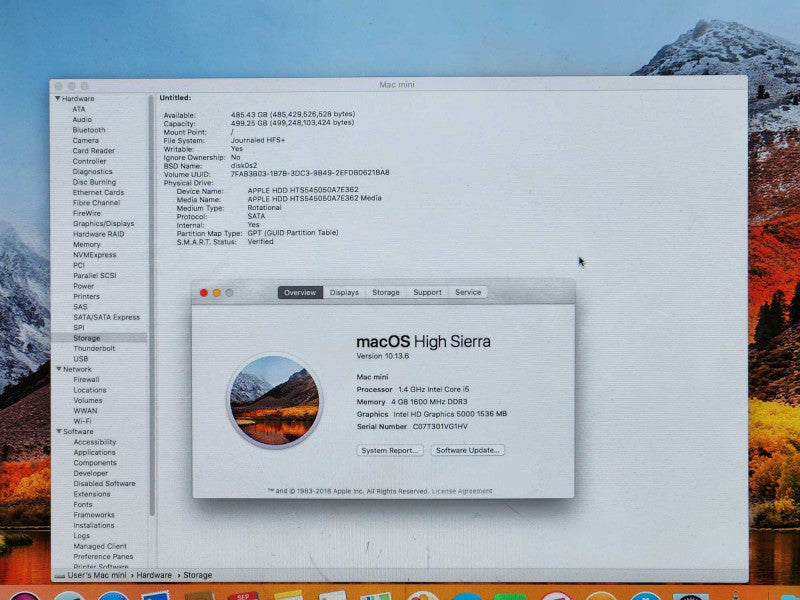Select FireWire in the sidebar
This screenshot has height=600, width=800.
tap(86, 213)
